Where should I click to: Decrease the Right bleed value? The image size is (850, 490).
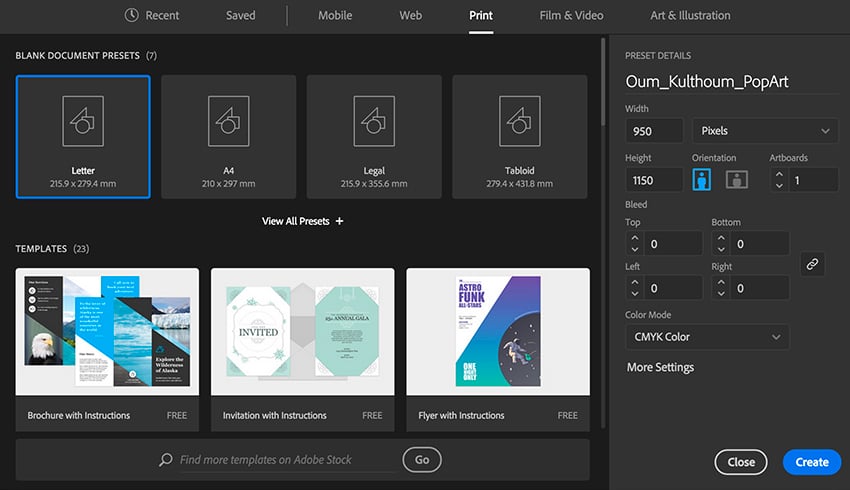tap(721, 294)
